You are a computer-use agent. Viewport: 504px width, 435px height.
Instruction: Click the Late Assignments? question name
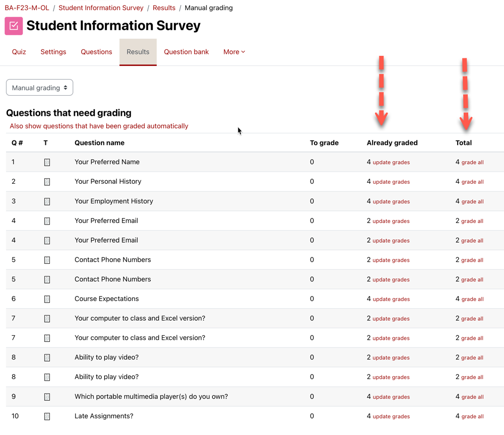click(x=104, y=416)
